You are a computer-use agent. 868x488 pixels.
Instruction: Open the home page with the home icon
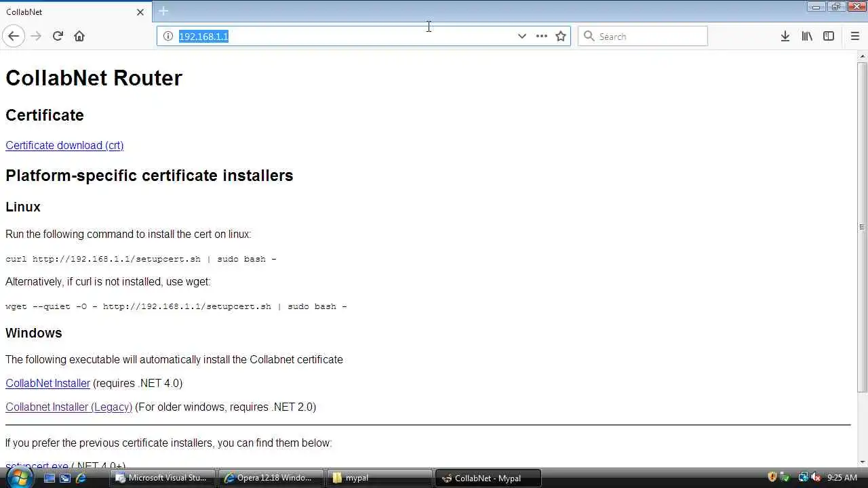[79, 36]
